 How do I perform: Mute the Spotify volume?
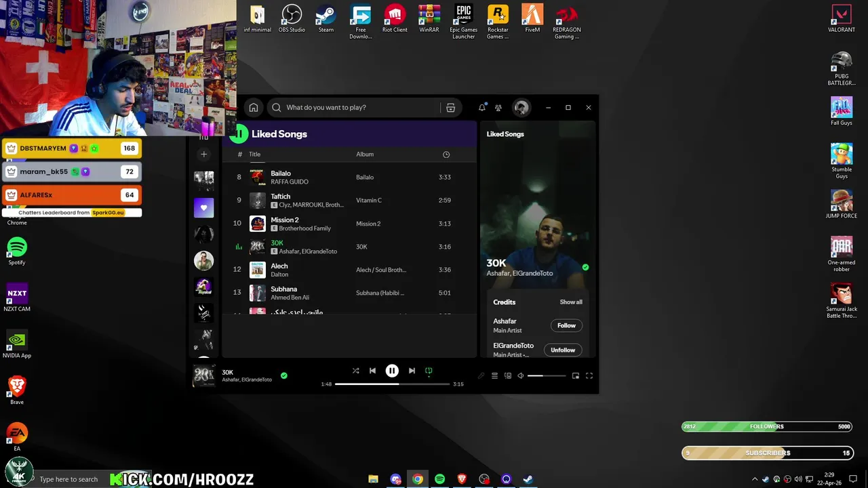click(521, 375)
